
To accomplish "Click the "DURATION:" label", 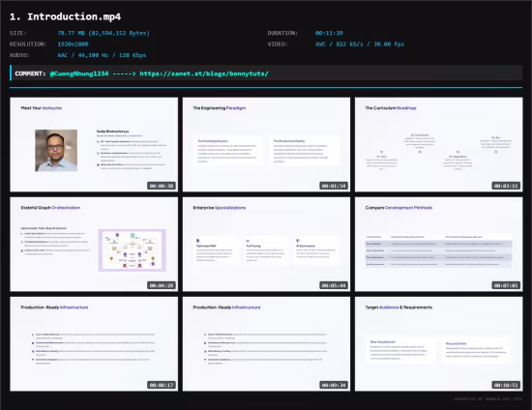I will [282, 33].
